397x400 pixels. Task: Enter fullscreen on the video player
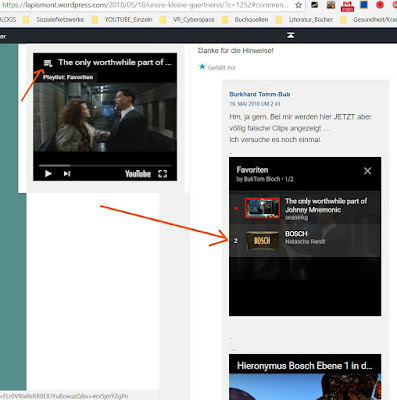click(x=163, y=174)
